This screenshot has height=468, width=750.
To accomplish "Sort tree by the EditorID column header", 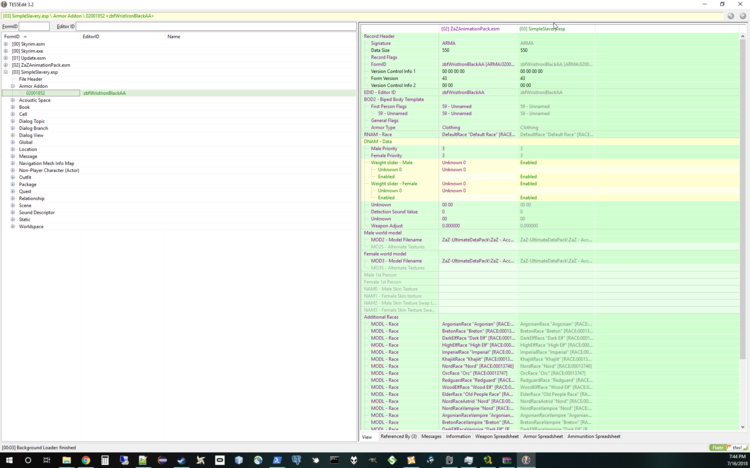I will tap(122, 36).
